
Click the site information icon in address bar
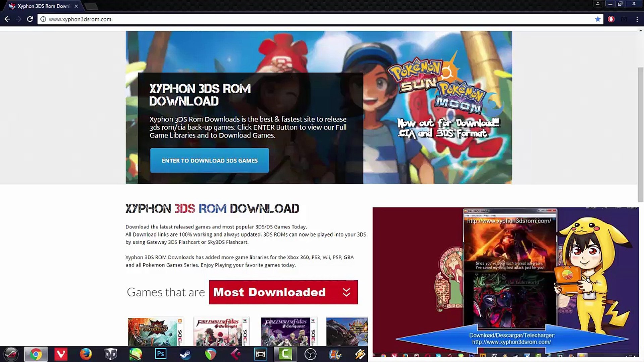[43, 19]
